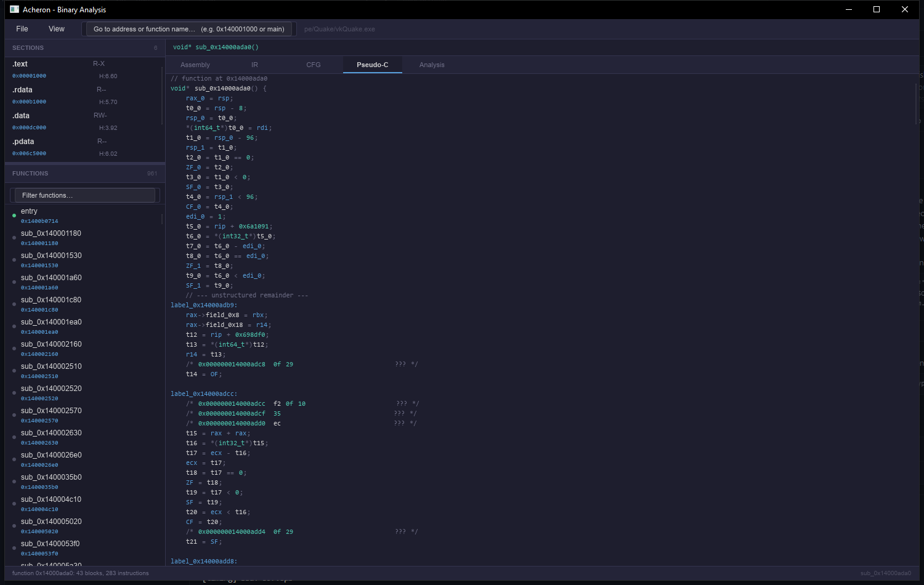Click the line 't5_0 = rip + 0x6a1091'
This screenshot has height=585, width=924.
(x=229, y=226)
